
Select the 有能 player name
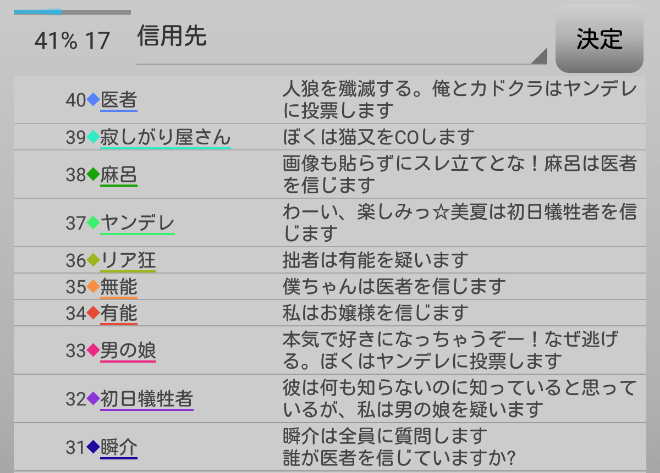118,313
